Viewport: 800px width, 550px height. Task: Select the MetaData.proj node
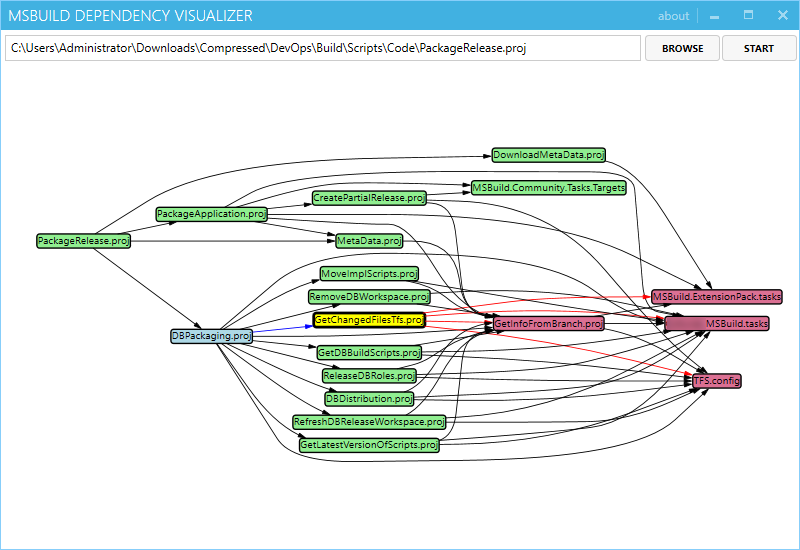pos(368,241)
